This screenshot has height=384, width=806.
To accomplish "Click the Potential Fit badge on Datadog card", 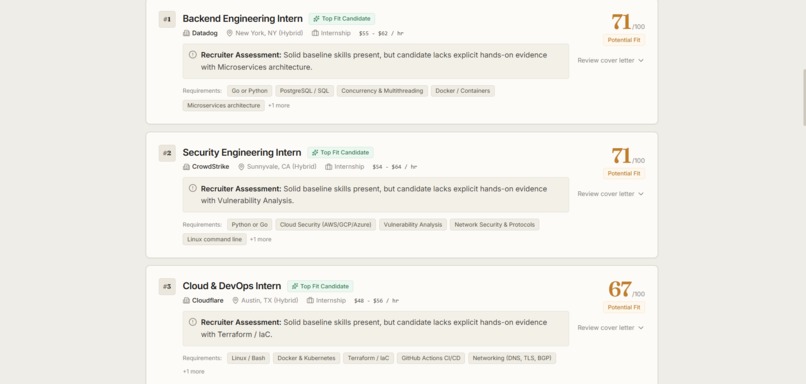I will (624, 40).
